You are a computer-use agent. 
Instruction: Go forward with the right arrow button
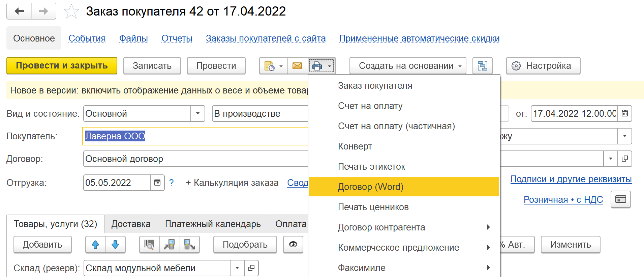(x=44, y=11)
